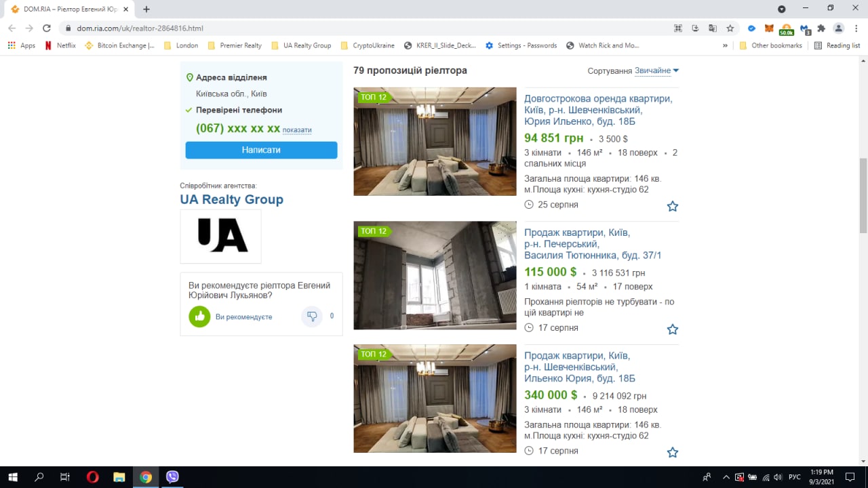Open the UA Realty Group bookmarks folder
Viewport: 868px width, 488px height.
[x=301, y=45]
